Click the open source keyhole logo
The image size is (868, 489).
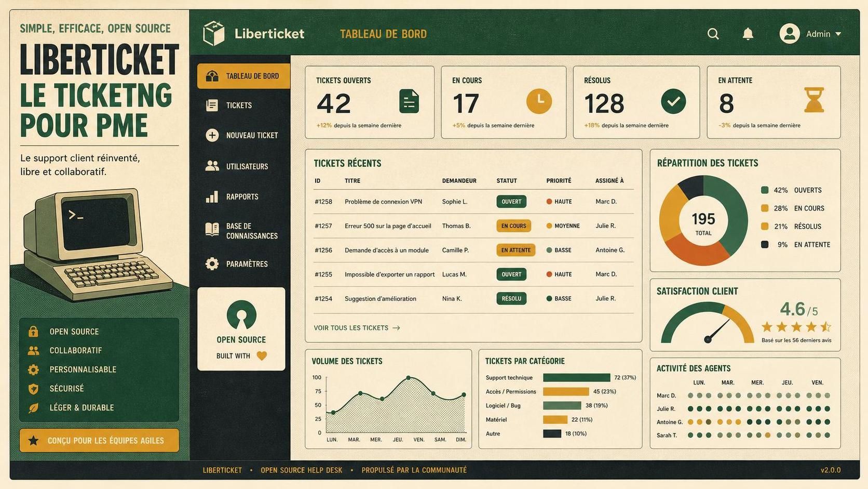click(x=241, y=314)
